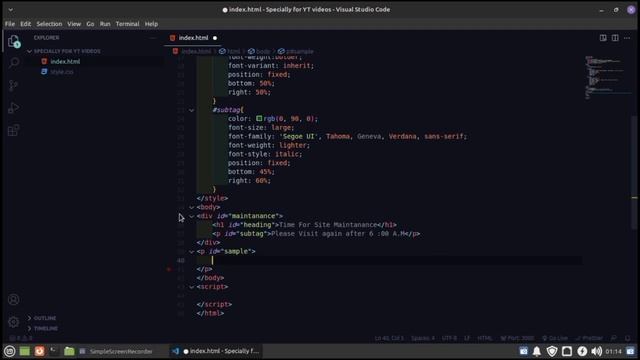Open Explorer panel ellipsis actions
The width and height of the screenshot is (640, 360).
[153, 38]
